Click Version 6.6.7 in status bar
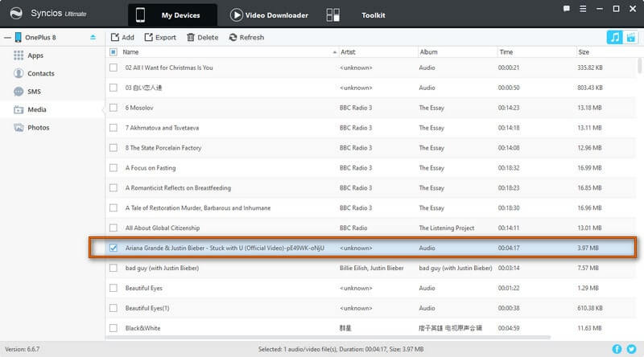 [23, 349]
